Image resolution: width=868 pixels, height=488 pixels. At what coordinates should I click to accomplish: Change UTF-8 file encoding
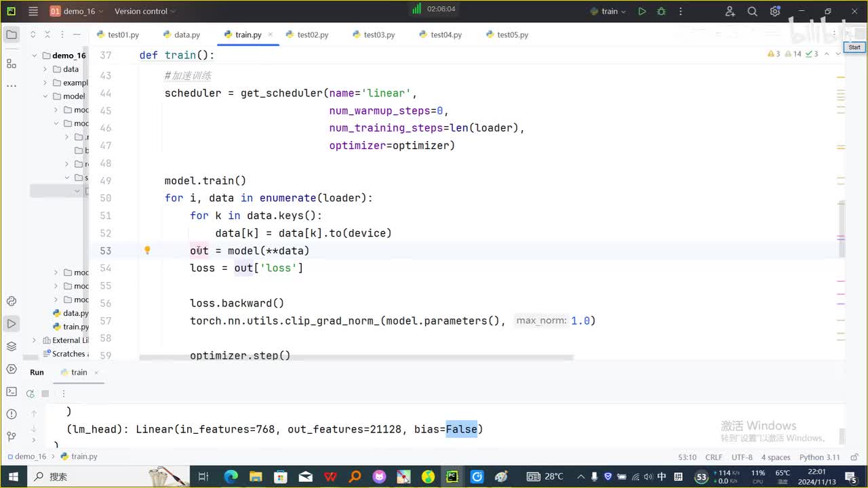point(742,457)
